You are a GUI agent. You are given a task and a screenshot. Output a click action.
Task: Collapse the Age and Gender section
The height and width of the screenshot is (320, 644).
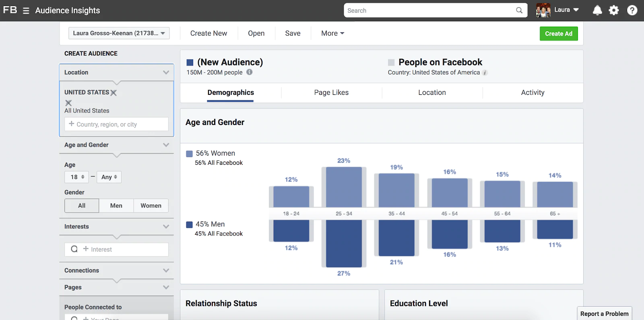tap(166, 145)
